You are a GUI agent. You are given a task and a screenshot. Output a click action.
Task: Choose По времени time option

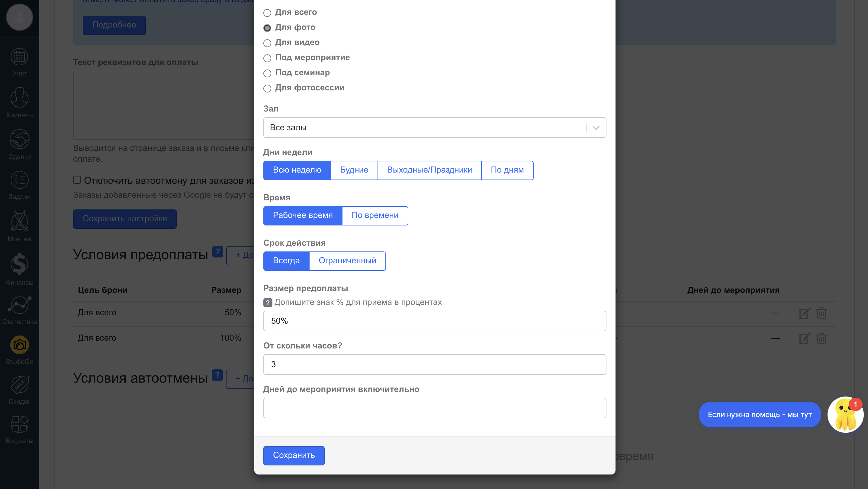click(375, 215)
